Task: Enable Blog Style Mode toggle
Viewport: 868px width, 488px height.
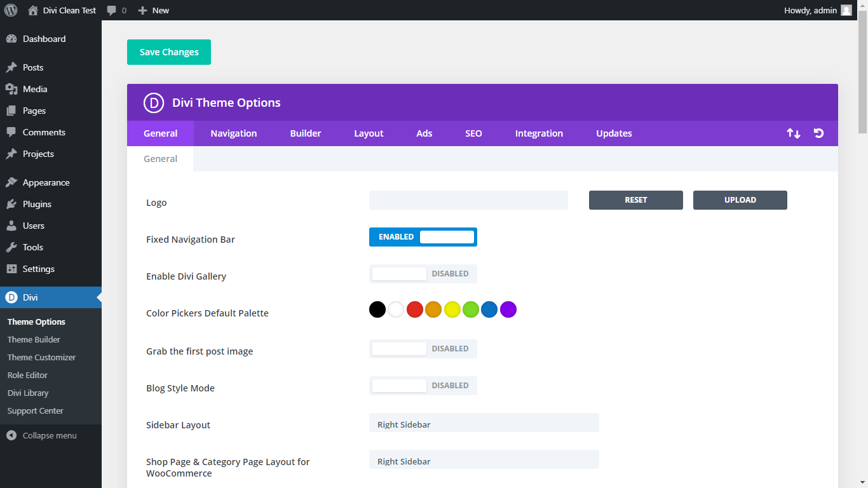Action: point(423,386)
